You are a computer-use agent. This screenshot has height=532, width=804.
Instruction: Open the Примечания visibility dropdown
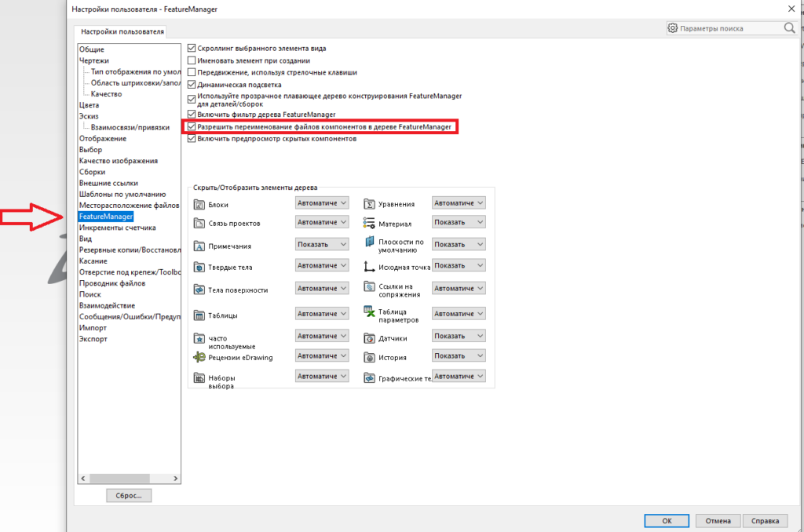click(x=322, y=243)
